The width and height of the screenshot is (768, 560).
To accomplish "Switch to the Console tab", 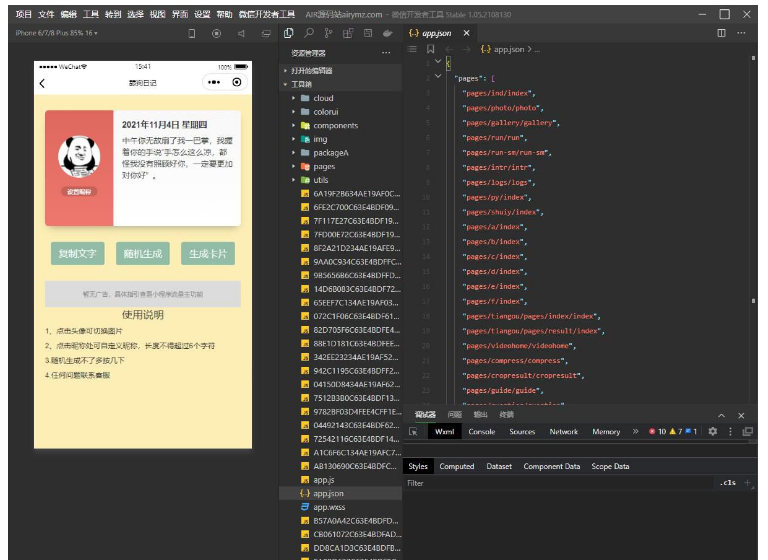I will [481, 432].
